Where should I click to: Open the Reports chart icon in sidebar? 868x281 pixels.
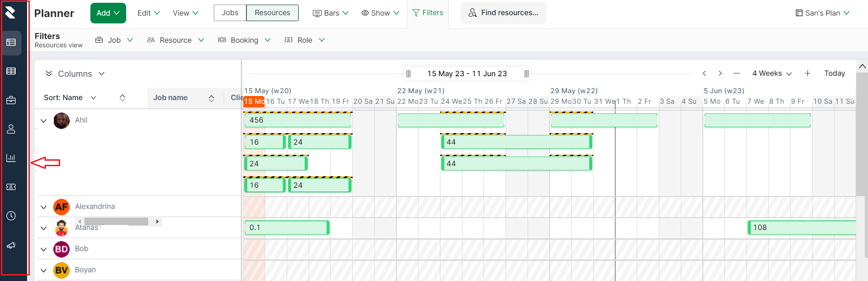point(11,158)
